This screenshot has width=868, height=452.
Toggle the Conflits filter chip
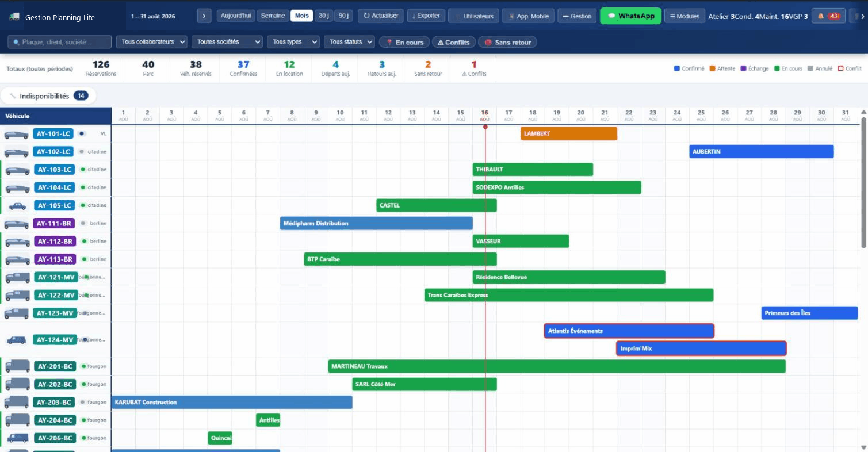[x=454, y=42]
